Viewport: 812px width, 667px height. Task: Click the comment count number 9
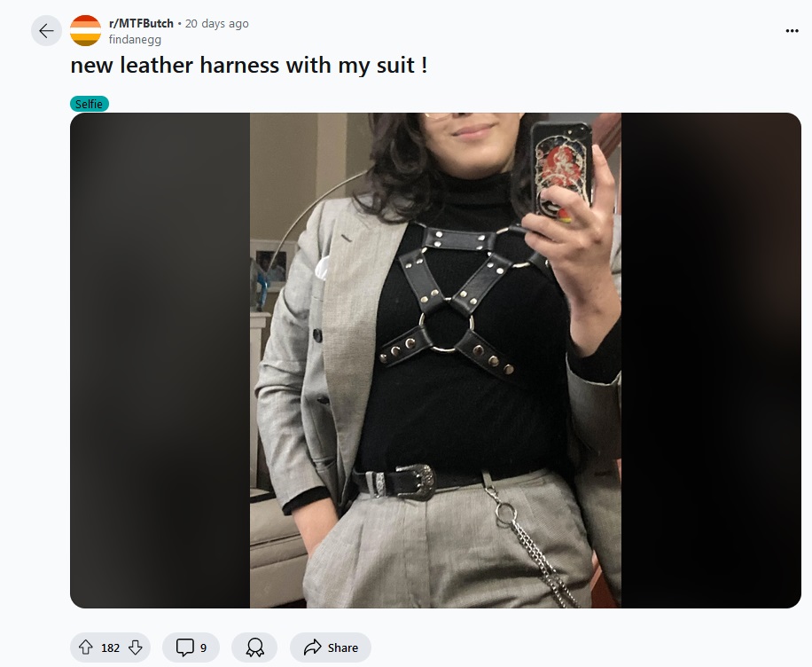pos(204,647)
